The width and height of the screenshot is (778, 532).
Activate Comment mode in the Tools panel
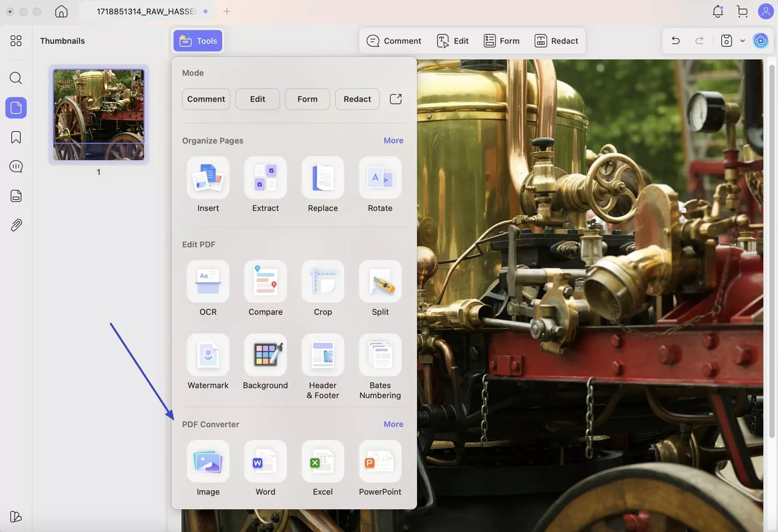(206, 99)
